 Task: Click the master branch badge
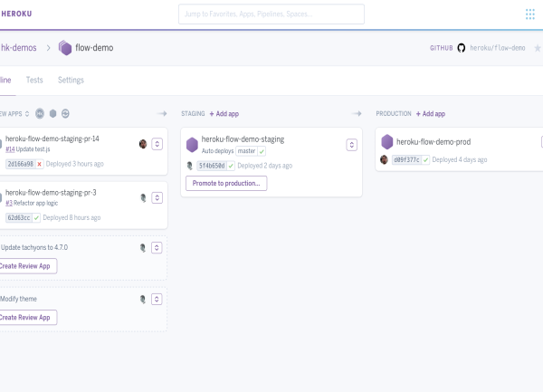coord(246,151)
